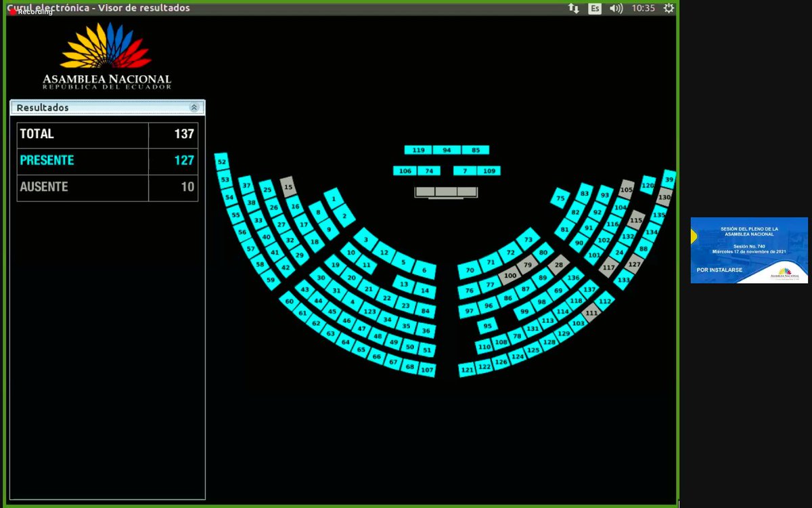
Task: Click the PRESENTE label in results
Action: pos(47,161)
